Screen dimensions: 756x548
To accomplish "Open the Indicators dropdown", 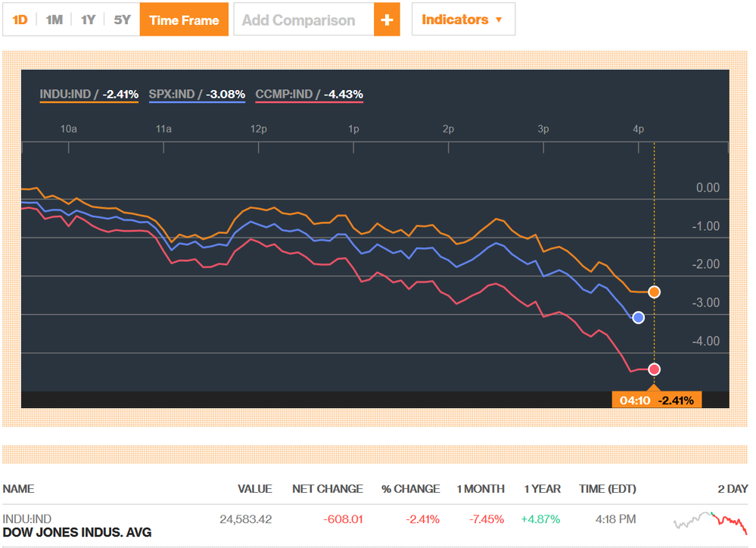I will pyautogui.click(x=463, y=19).
